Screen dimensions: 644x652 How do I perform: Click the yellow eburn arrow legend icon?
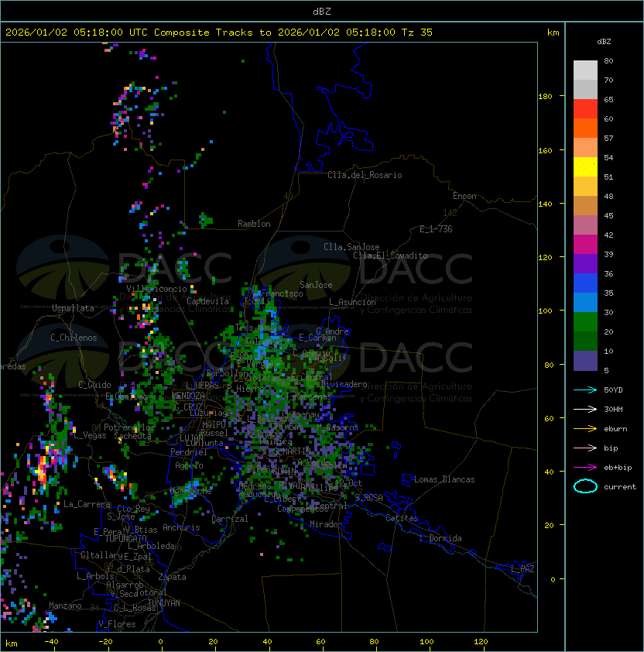(585, 429)
